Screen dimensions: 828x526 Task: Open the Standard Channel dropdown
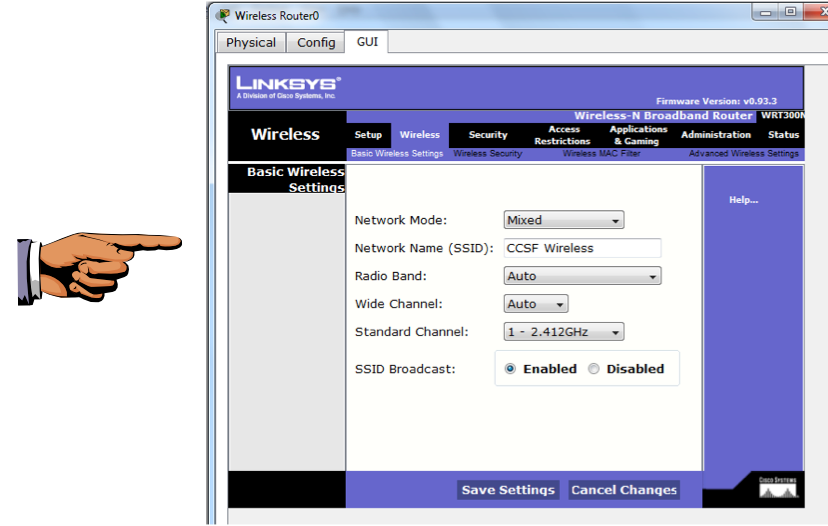point(563,332)
